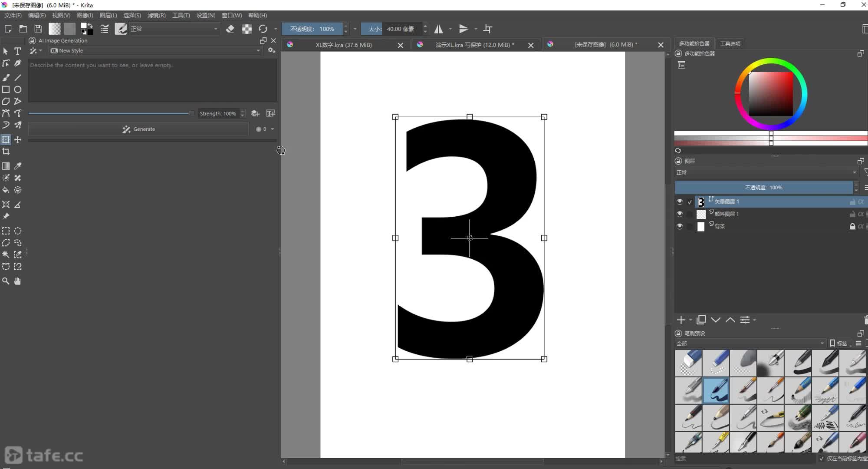Save the document with floppy icon
This screenshot has width=868, height=469.
click(38, 29)
